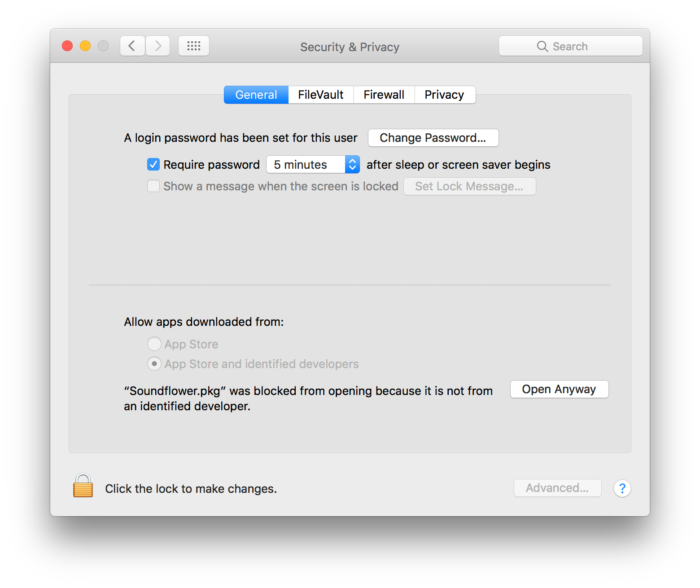Image resolution: width=700 pixels, height=588 pixels.
Task: Click the Change Password button
Action: [x=433, y=138]
